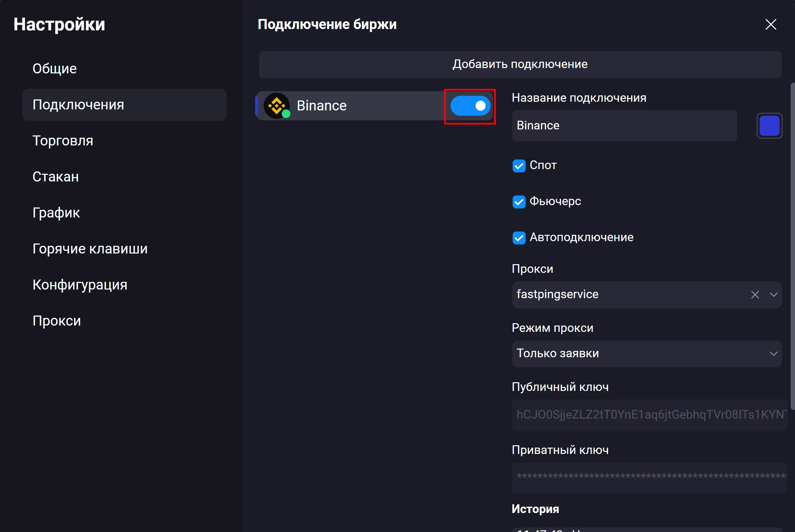Select Горячие клавиши in sidebar
Viewport: 795px width, 532px height.
click(x=90, y=249)
